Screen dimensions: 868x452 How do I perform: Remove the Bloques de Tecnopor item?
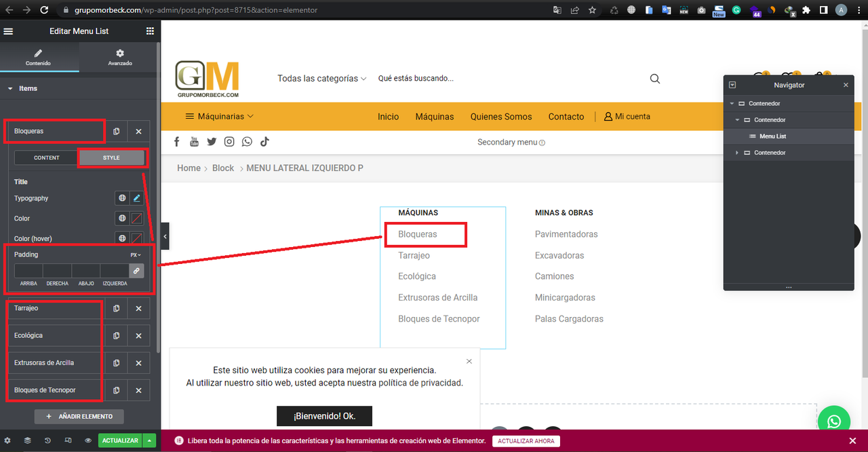click(x=138, y=390)
